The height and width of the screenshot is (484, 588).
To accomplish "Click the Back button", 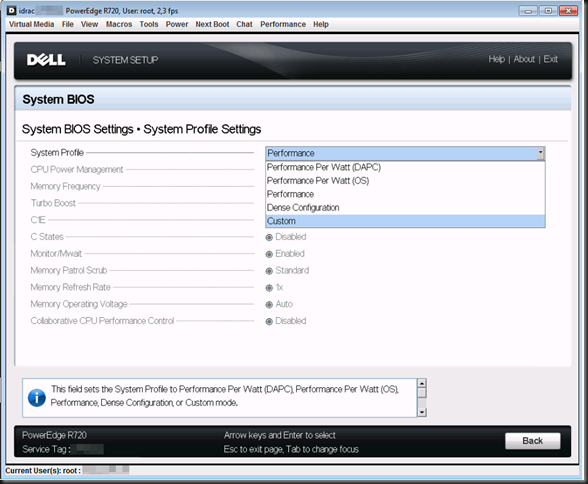I will click(x=532, y=441).
